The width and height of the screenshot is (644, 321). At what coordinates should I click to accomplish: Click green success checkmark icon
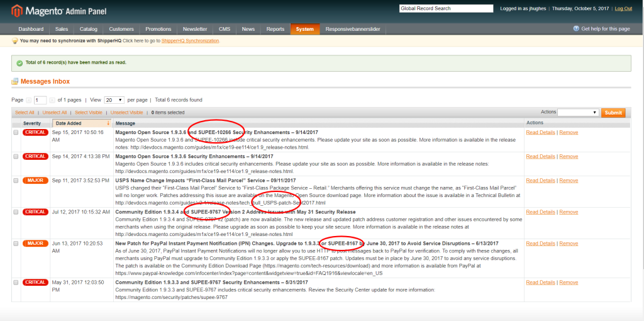click(x=19, y=64)
